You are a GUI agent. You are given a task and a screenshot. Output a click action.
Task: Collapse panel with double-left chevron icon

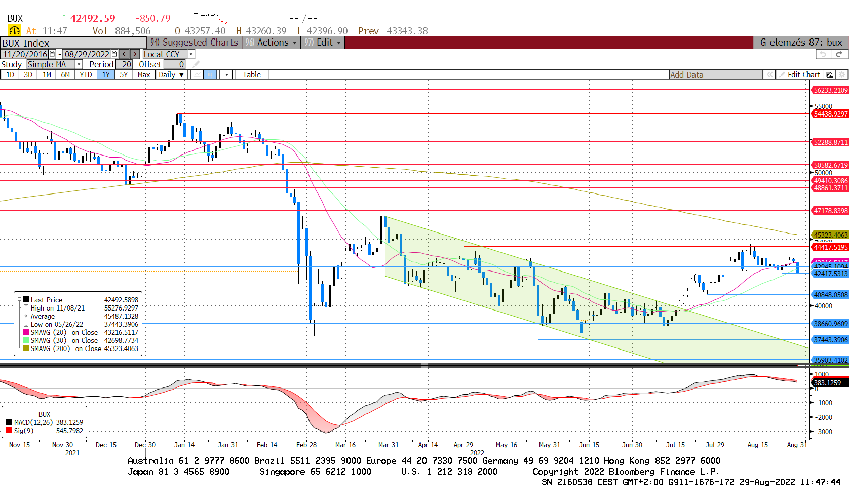[769, 75]
